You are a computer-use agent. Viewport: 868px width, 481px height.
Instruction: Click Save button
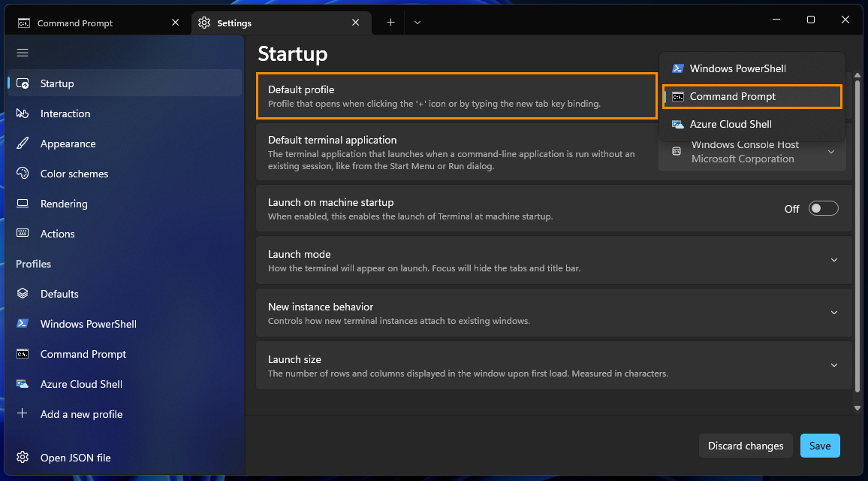820,446
